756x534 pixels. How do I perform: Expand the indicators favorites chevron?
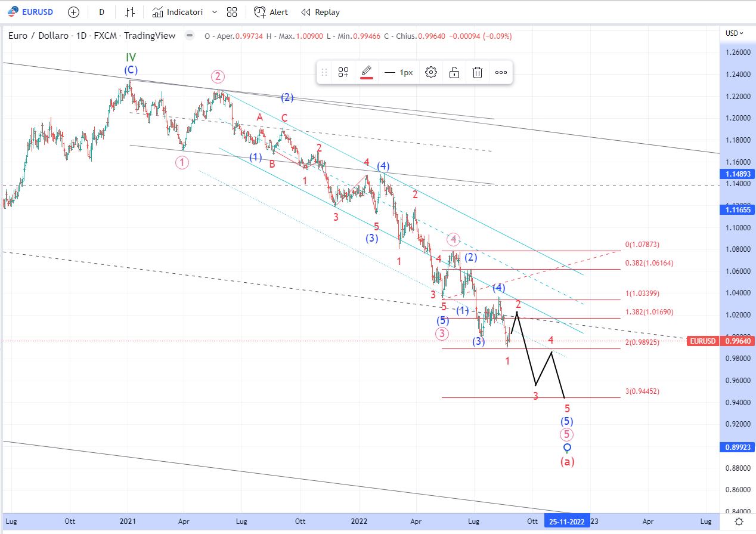coord(215,12)
